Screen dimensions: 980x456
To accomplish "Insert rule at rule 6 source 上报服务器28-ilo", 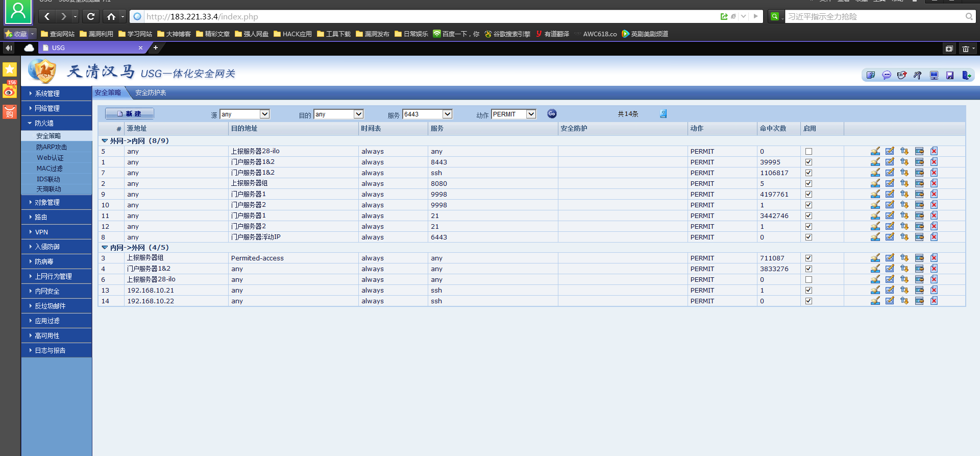I will click(x=919, y=279).
